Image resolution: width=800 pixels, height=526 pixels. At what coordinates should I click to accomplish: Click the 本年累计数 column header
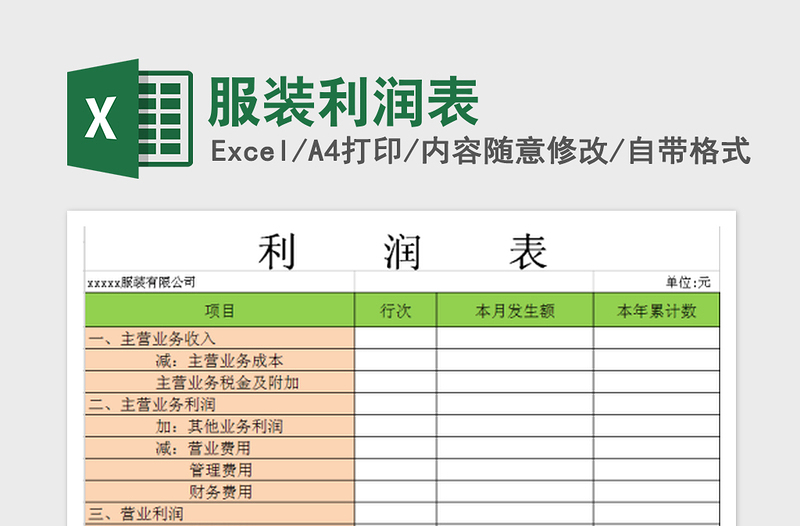[657, 310]
